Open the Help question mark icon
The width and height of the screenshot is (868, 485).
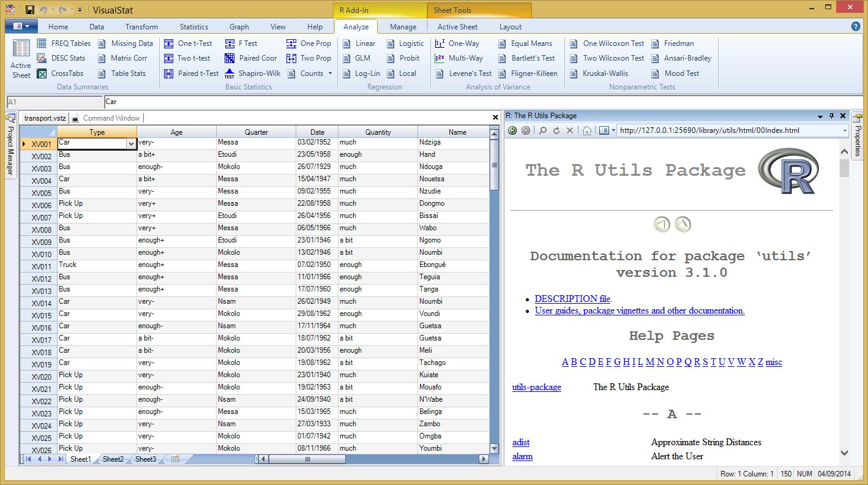pyautogui.click(x=856, y=26)
